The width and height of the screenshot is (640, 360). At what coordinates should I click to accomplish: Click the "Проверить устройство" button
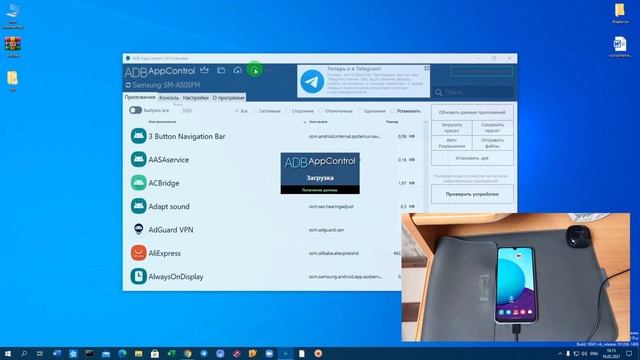[x=472, y=194]
